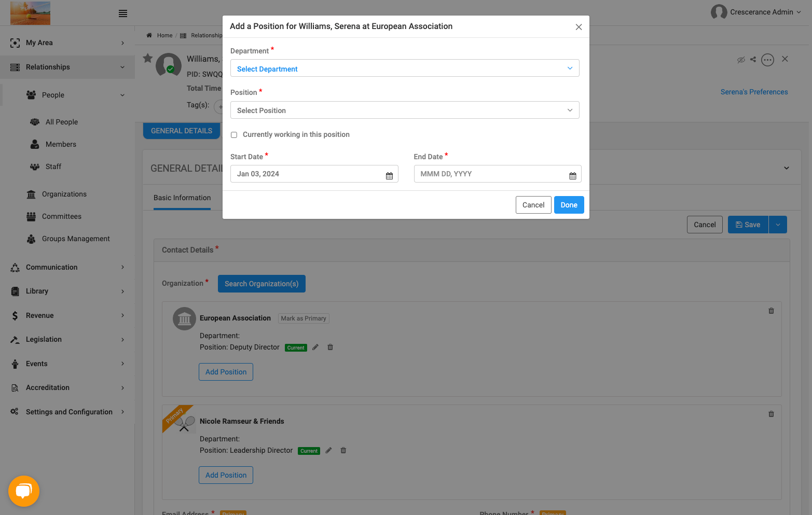Open All People in sidebar
The image size is (812, 515).
pos(62,122)
